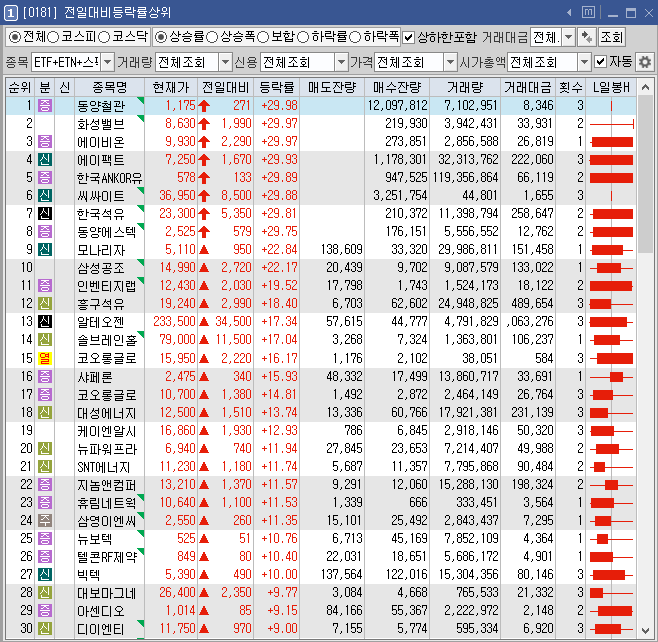Click the 조회 search button
Viewport: 658px width, 642px height.
[611, 37]
